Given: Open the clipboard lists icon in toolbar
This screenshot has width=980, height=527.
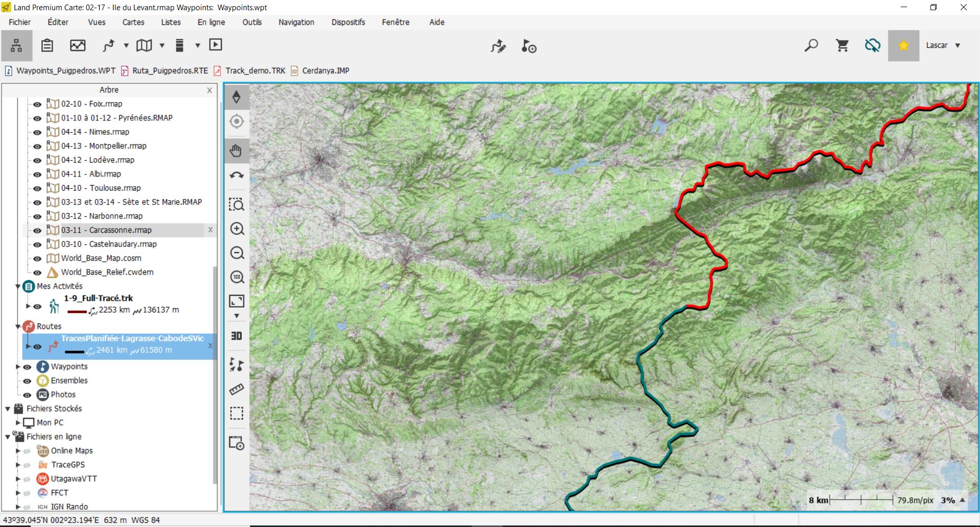Looking at the screenshot, I should 47,45.
